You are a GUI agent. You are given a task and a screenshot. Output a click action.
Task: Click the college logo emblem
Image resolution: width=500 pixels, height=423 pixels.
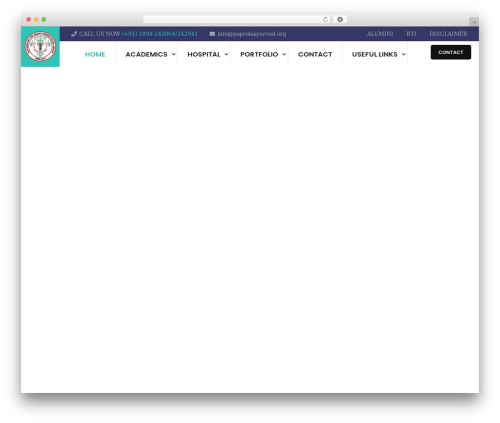[x=40, y=46]
